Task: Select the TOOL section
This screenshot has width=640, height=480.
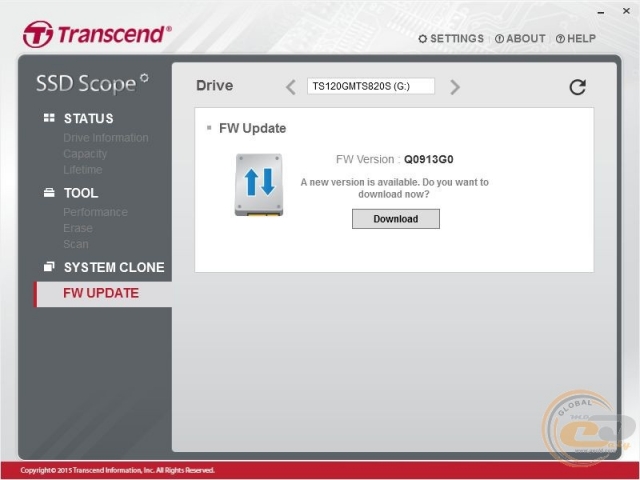Action: tap(81, 193)
